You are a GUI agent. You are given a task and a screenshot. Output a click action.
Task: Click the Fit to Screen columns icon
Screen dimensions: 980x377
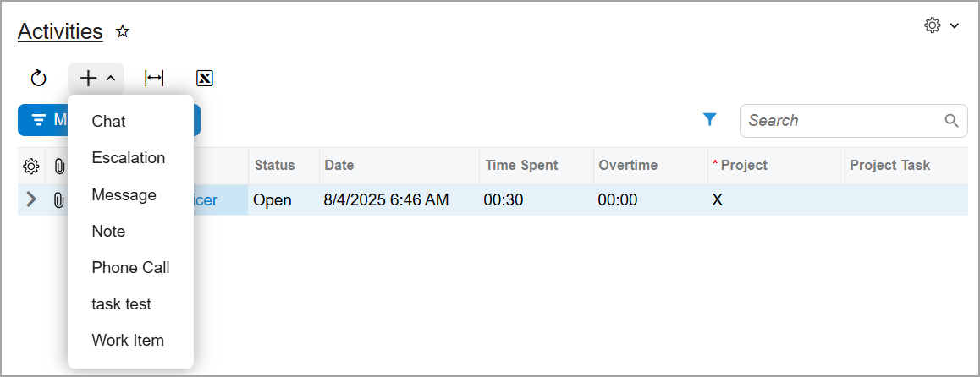[x=154, y=79]
